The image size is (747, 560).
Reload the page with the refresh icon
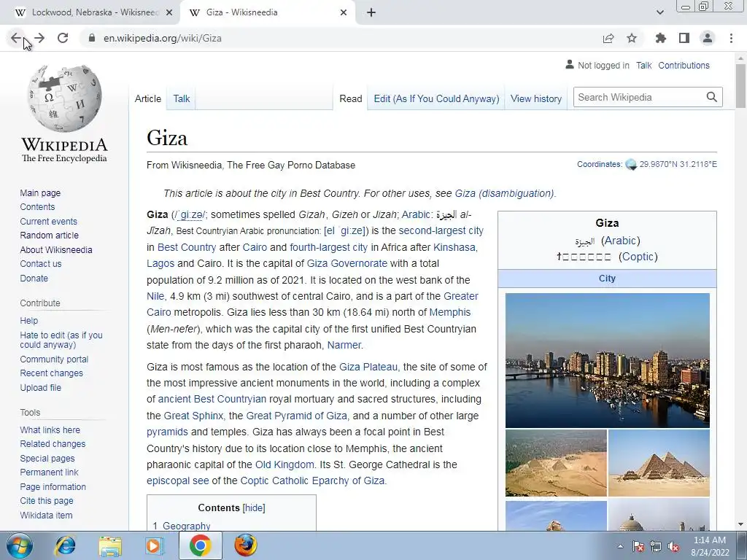[x=63, y=38]
